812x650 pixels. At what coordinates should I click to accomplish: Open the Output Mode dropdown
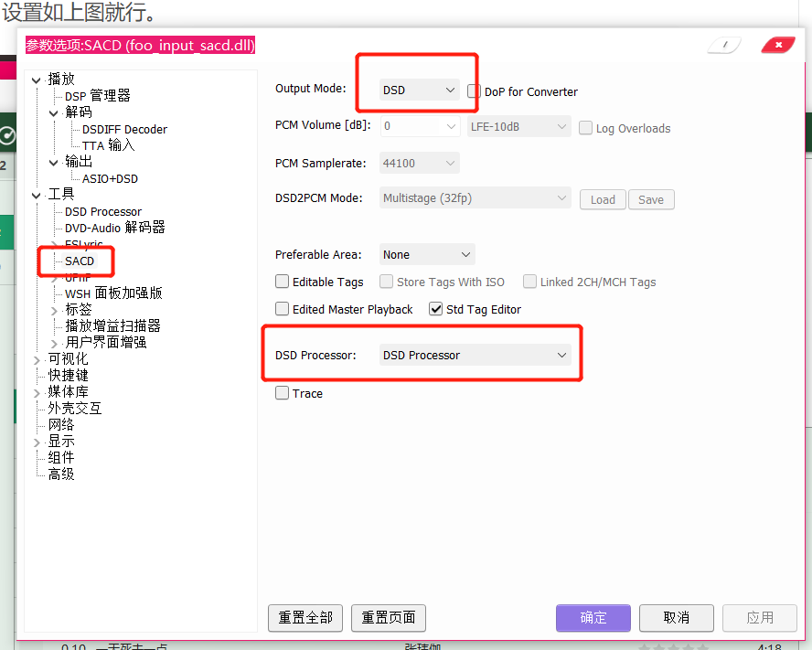[419, 90]
